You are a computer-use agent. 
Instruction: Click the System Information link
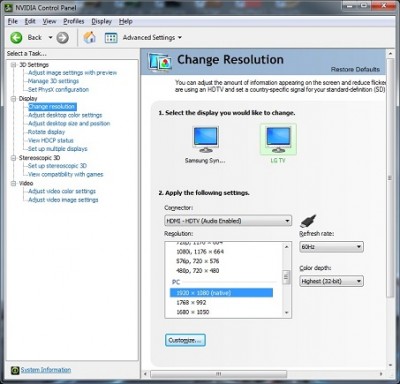point(46,370)
